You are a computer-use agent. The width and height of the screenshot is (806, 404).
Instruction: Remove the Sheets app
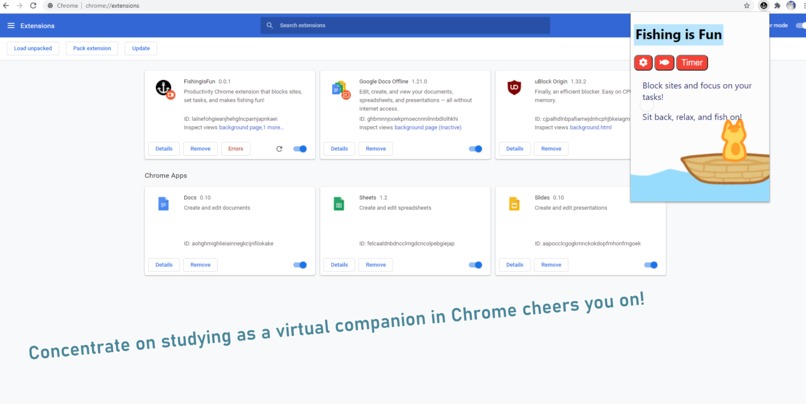(x=376, y=265)
